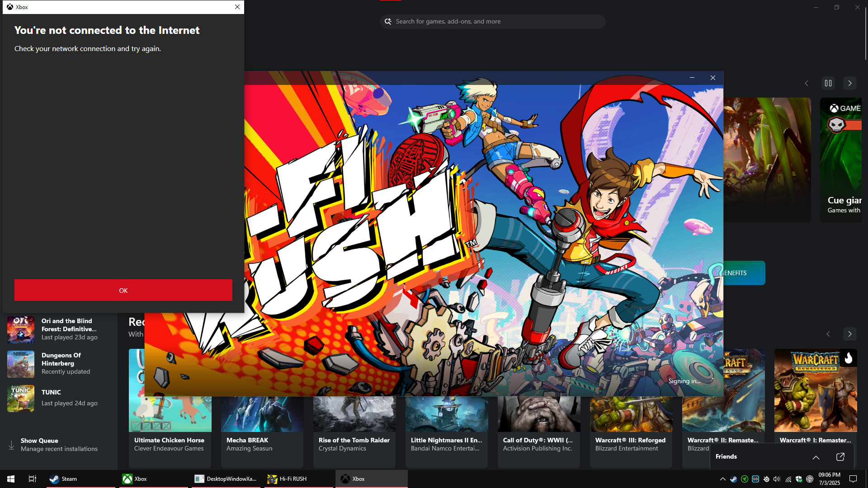Screen dimensions: 868x488
Task: Click the Show Queue download arrow icon
Action: click(12, 445)
